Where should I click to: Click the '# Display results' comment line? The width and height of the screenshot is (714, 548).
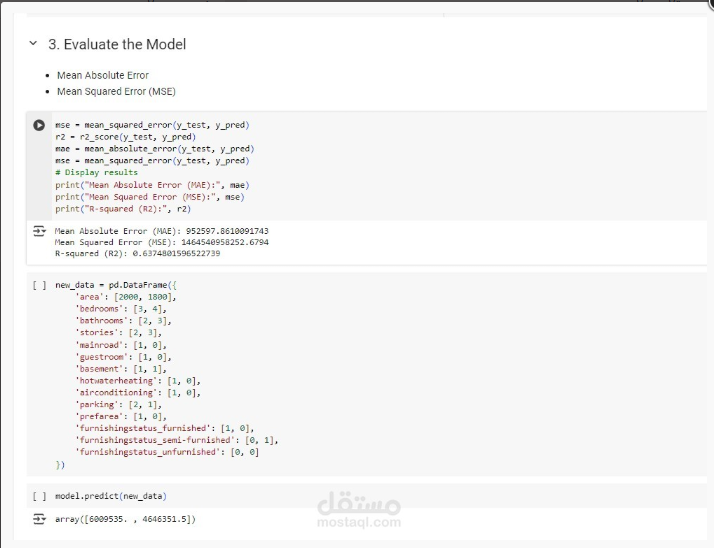click(x=96, y=172)
